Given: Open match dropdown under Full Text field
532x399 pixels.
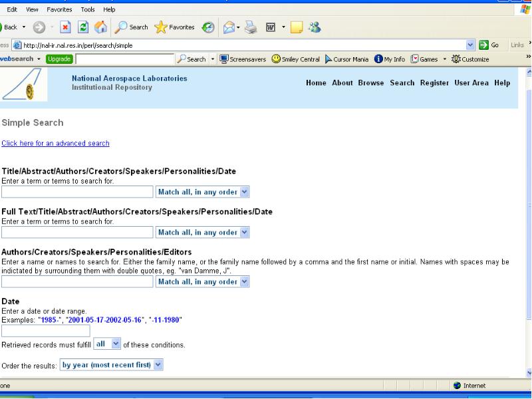Looking at the screenshot, I should (x=203, y=232).
